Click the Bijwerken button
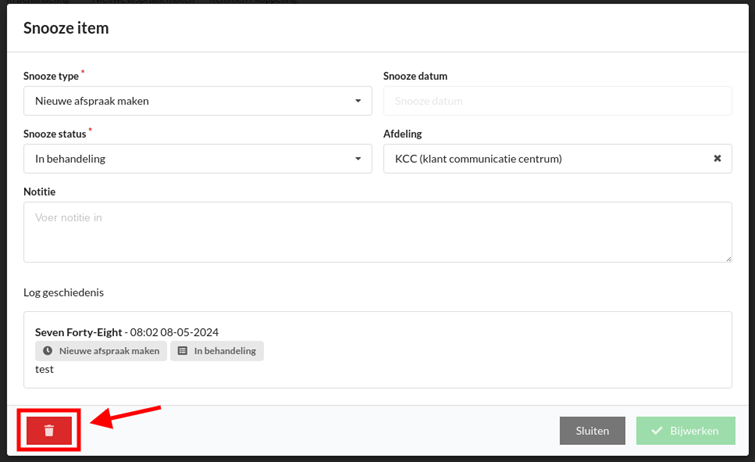The image size is (755, 462). 686,431
